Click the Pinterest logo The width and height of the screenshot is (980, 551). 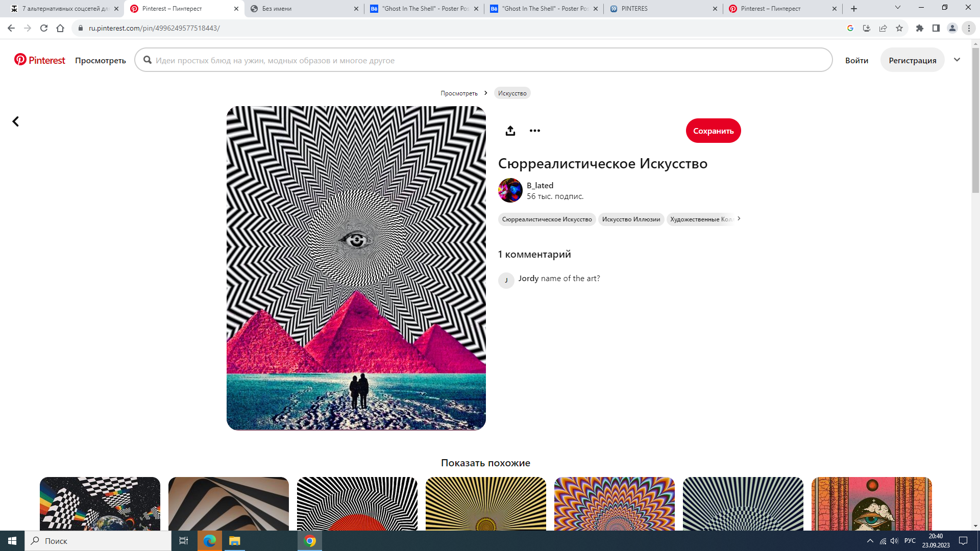pos(40,60)
